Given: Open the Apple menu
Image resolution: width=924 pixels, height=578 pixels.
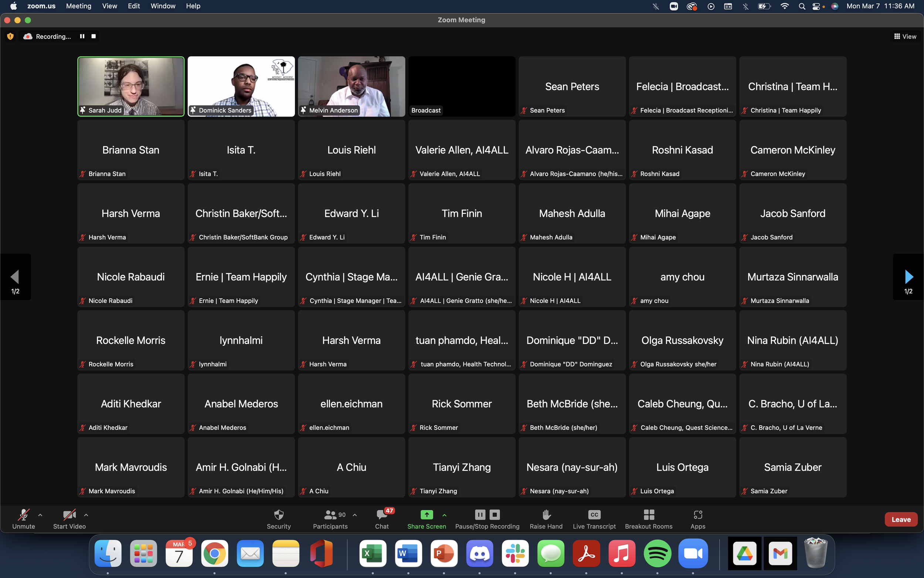Looking at the screenshot, I should (13, 6).
